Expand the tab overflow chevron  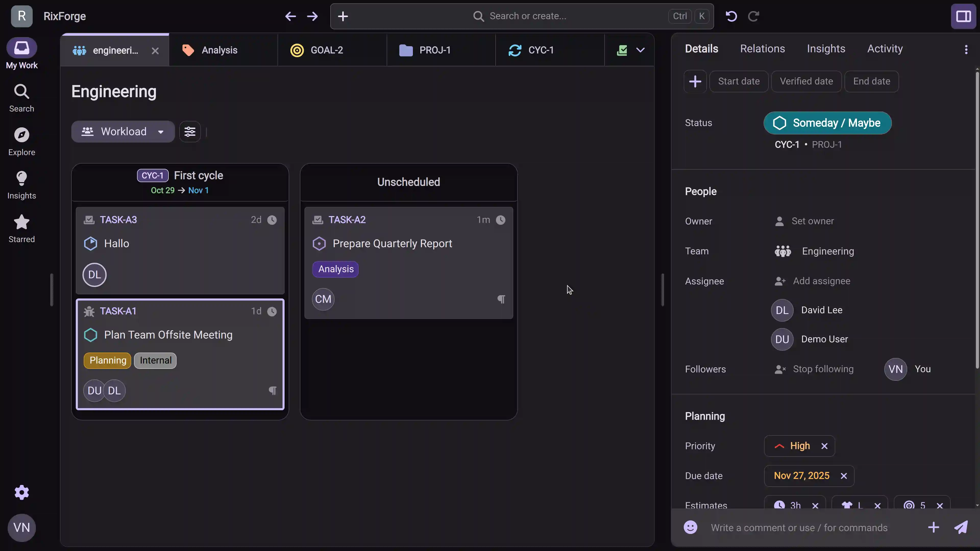click(x=641, y=50)
